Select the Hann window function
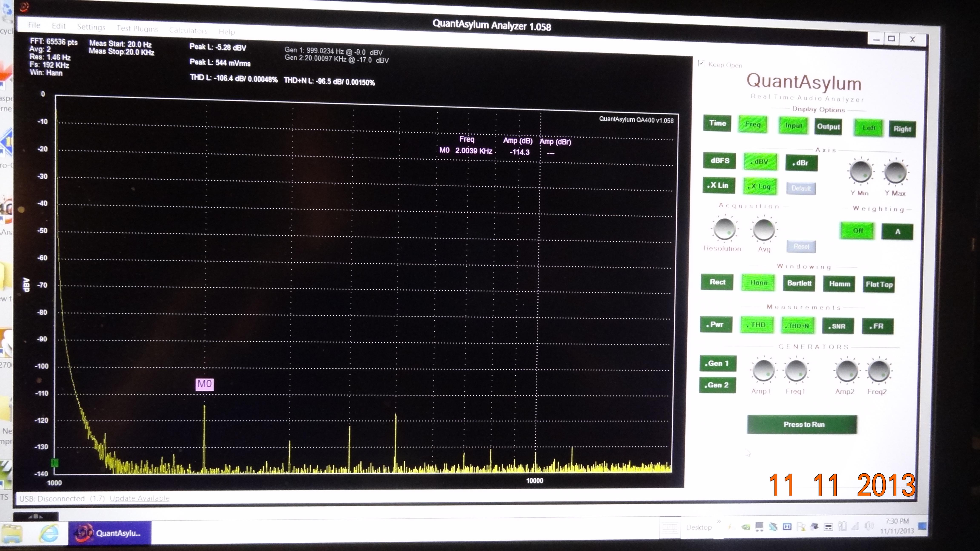The height and width of the screenshot is (551, 980). tap(758, 283)
